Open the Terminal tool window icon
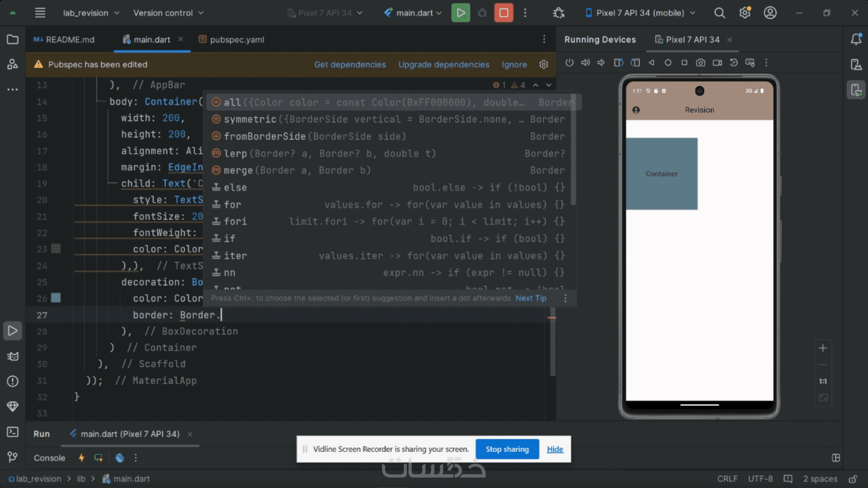This screenshot has height=488, width=868. pos(13,432)
